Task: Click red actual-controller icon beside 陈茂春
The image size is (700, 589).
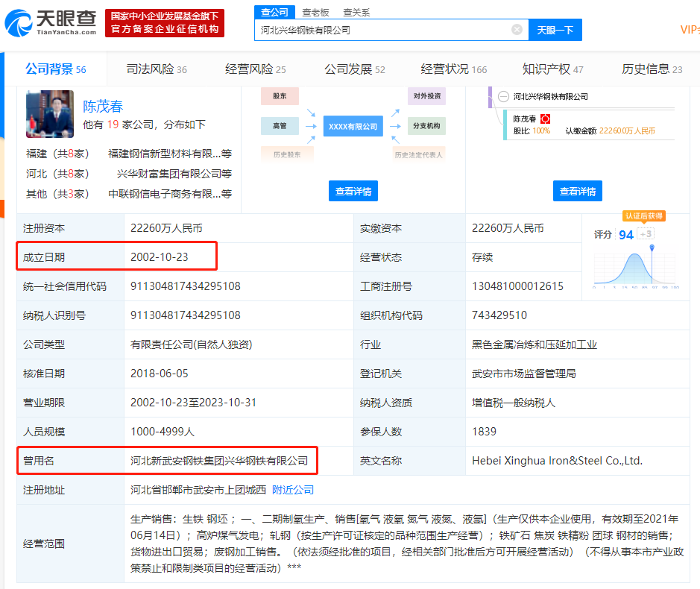Action: 545,119
